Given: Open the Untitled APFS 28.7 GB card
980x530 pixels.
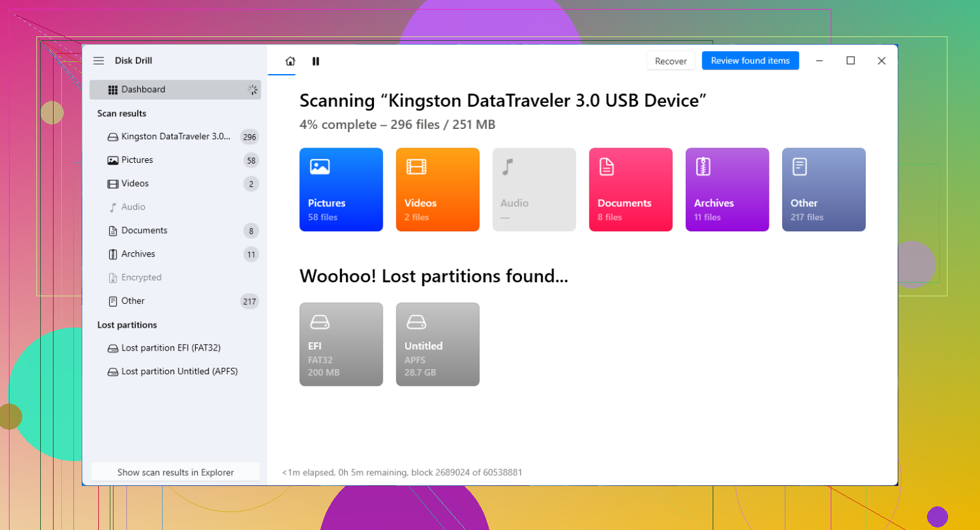Looking at the screenshot, I should (x=438, y=344).
